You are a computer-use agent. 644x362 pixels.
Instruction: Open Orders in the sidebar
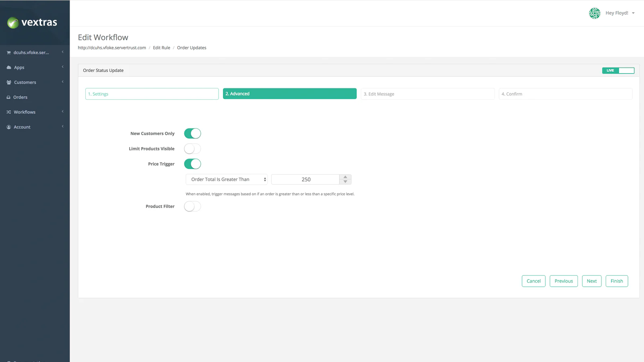pyautogui.click(x=20, y=97)
